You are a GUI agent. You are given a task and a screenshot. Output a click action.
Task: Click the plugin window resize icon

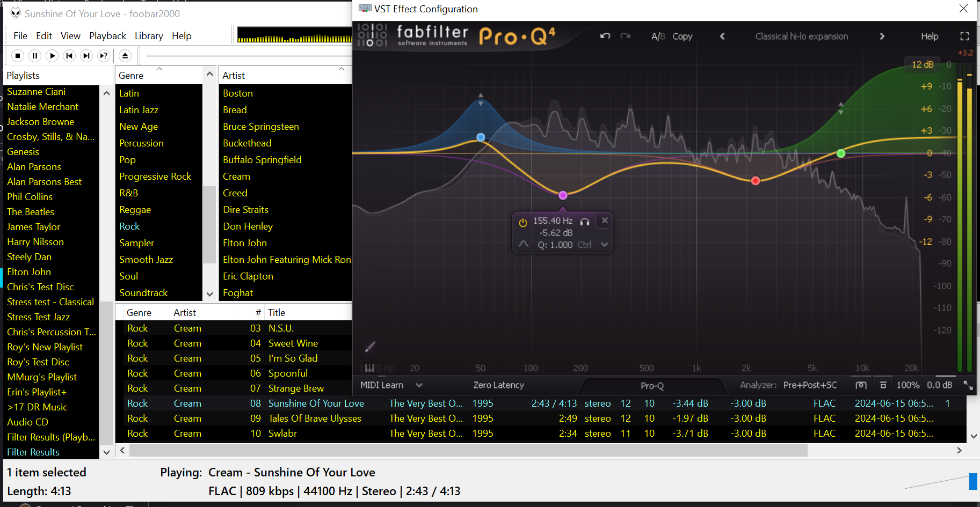pos(968,385)
